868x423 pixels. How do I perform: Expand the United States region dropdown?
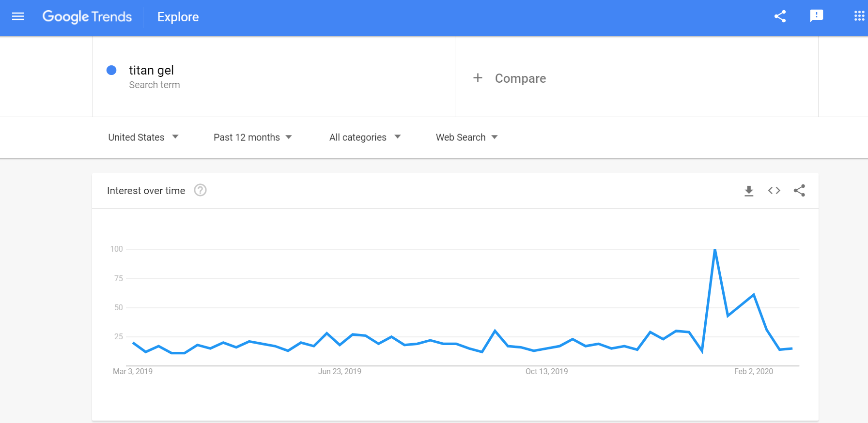pyautogui.click(x=143, y=137)
